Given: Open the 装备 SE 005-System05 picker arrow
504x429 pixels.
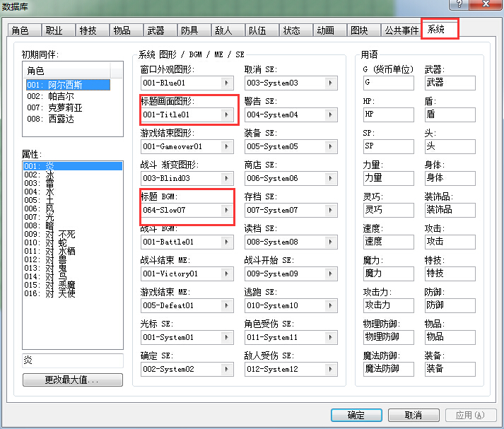Looking at the screenshot, I should (330, 146).
